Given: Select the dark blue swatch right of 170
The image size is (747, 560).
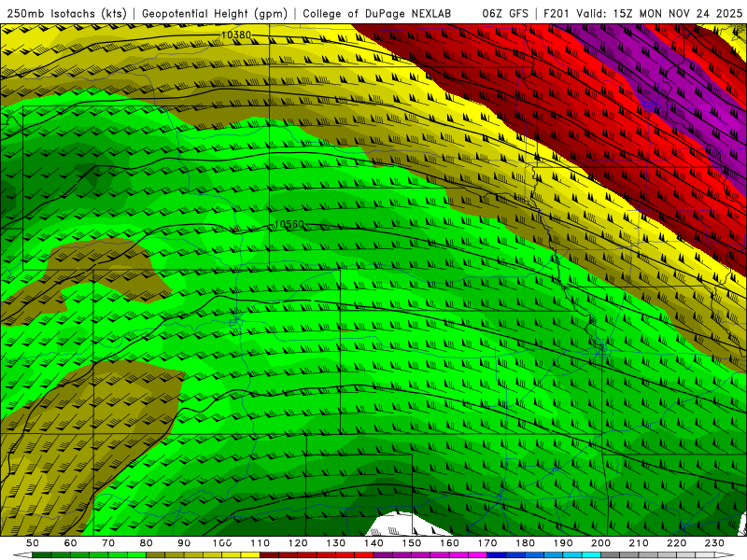Looking at the screenshot, I should click(497, 554).
